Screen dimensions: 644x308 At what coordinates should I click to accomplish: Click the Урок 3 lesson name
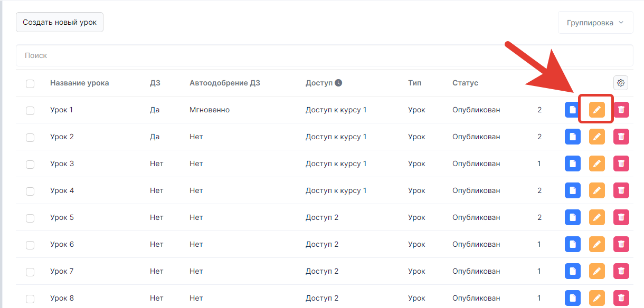(x=62, y=163)
